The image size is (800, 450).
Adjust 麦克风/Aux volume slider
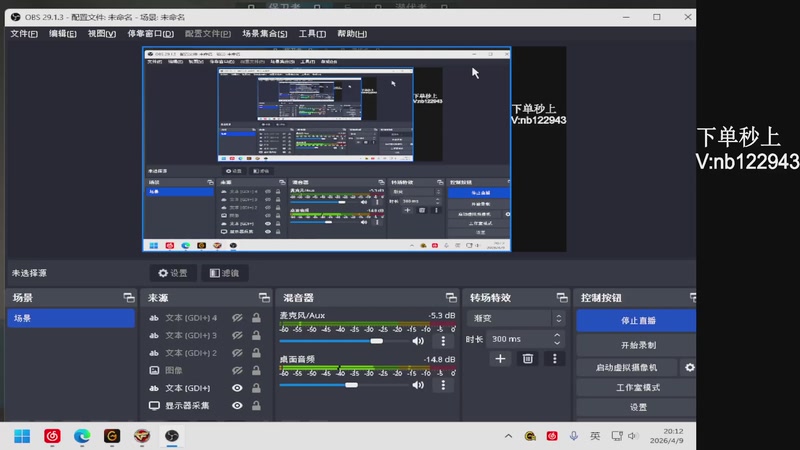pyautogui.click(x=377, y=341)
